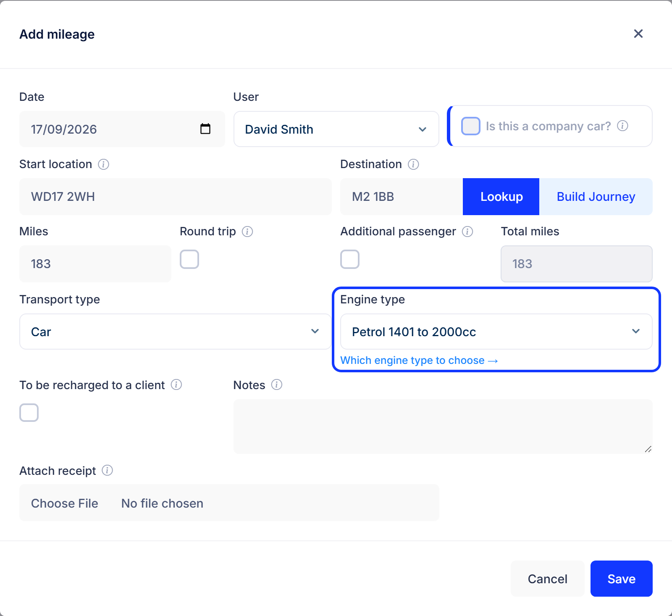Click info icon next to company car question
The height and width of the screenshot is (616, 672).
pos(622,126)
